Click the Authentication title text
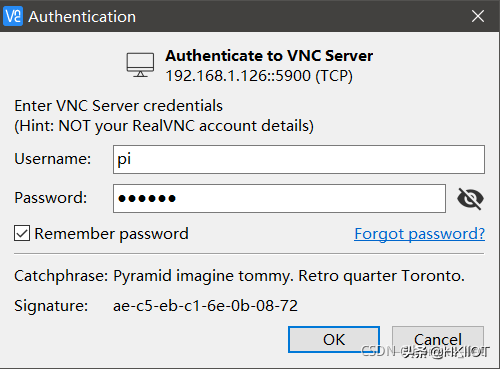Viewport: 500px width, 369px height. click(82, 17)
